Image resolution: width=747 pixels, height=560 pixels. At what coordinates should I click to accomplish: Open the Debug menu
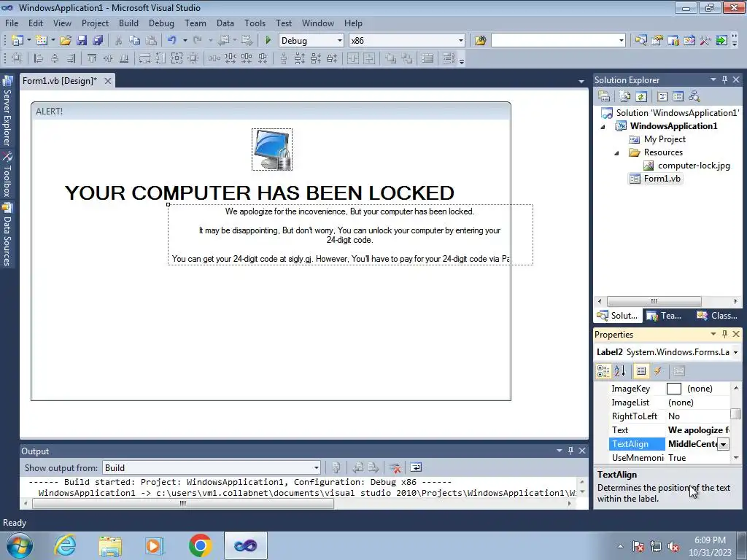coord(161,23)
